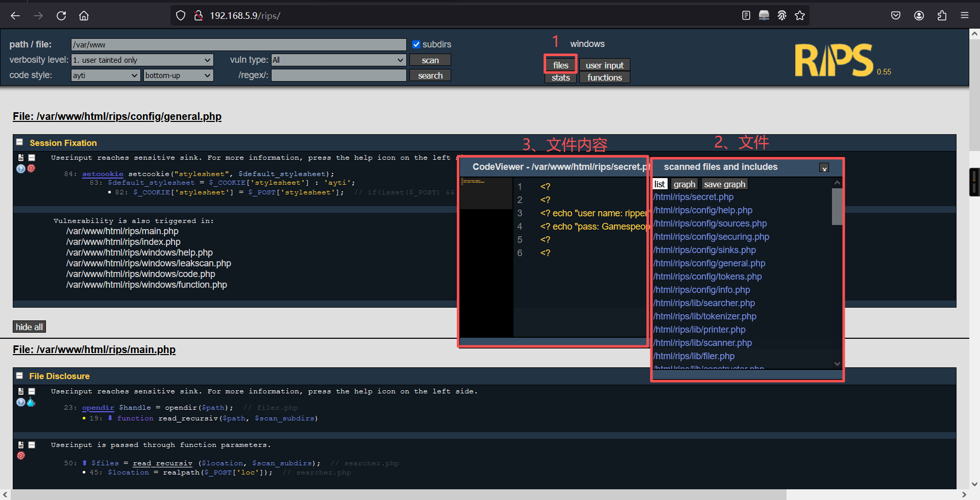Viewport: 980px width, 500px height.
Task: Click the page horizontal scrollbar
Action: tap(398, 494)
